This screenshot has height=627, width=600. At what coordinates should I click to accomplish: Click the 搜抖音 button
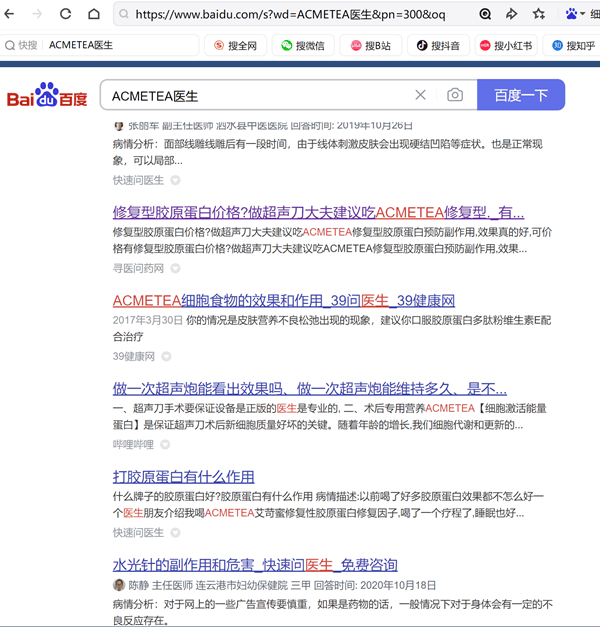coord(438,46)
